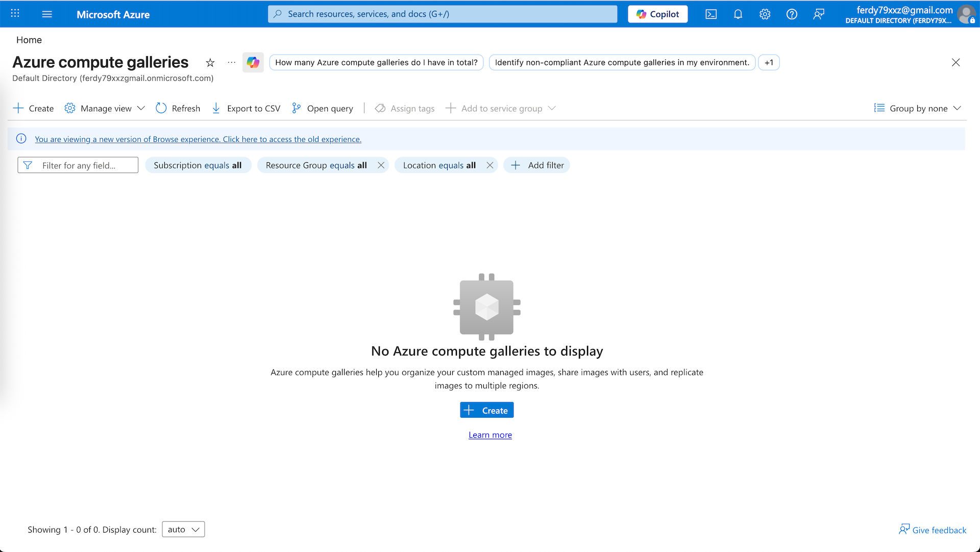Open the Cloud Shell terminal icon
This screenshot has width=980, height=552.
[x=711, y=14]
